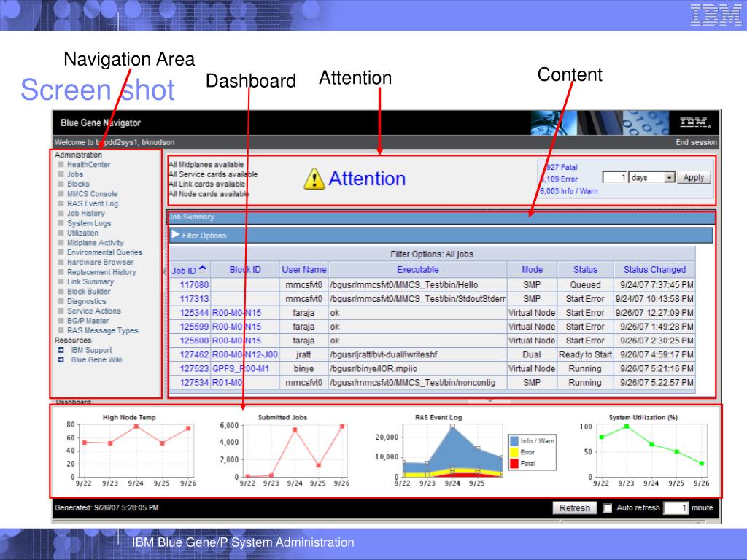The height and width of the screenshot is (560, 747).
Task: Click the yellow Attention warning icon
Action: pyautogui.click(x=314, y=179)
